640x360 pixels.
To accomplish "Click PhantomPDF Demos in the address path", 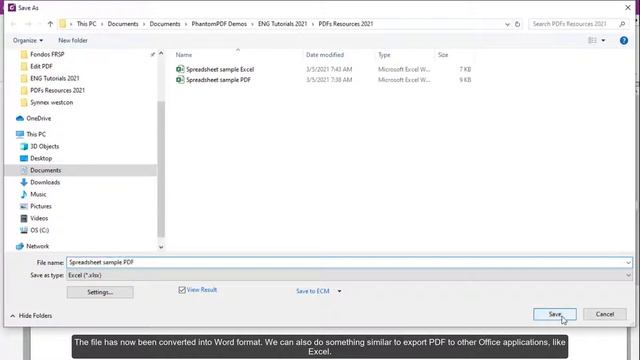I will tap(219, 24).
